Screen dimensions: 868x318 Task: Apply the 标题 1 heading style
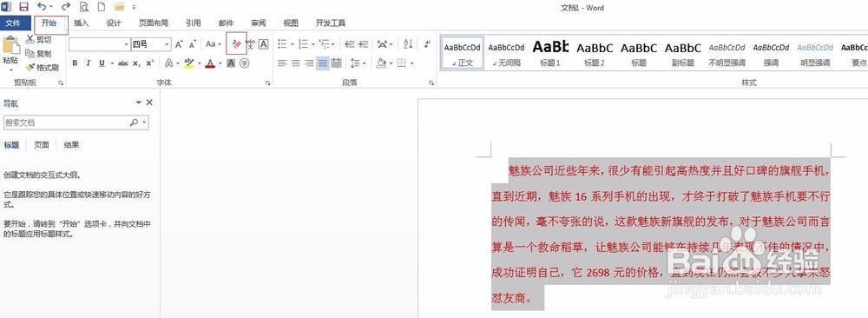[x=550, y=53]
